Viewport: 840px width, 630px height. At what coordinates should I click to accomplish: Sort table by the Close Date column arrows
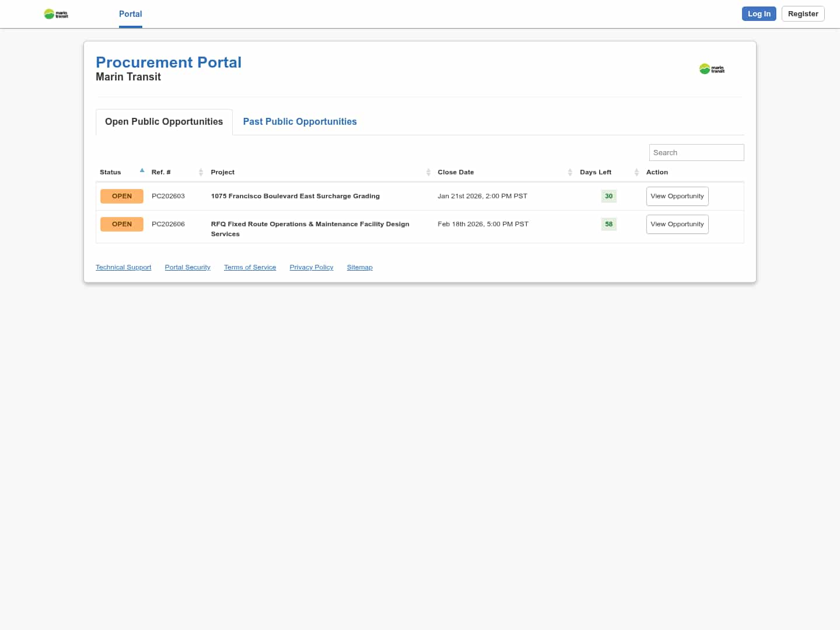point(570,172)
